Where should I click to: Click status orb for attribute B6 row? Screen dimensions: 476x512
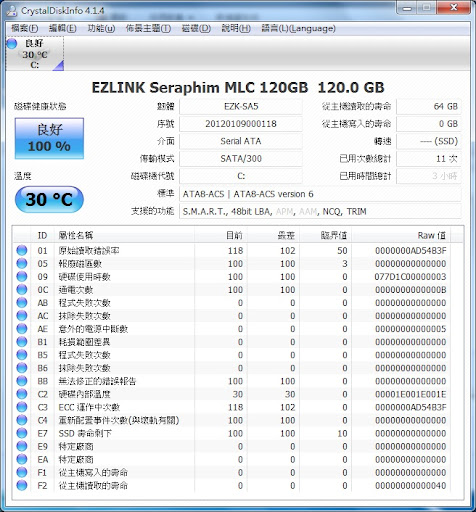(x=22, y=368)
